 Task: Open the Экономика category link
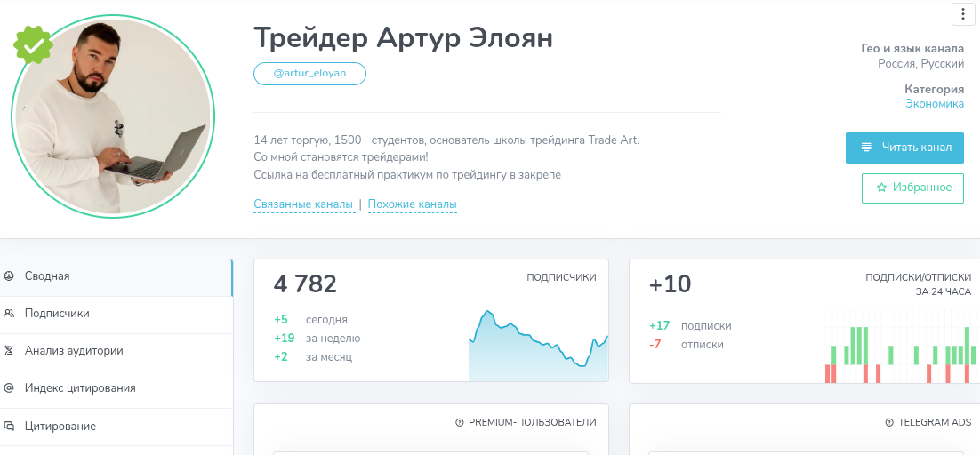934,104
